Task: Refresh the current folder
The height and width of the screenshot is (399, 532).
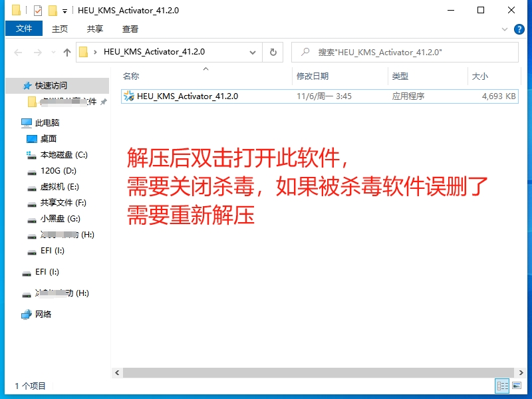Action: pyautogui.click(x=273, y=53)
